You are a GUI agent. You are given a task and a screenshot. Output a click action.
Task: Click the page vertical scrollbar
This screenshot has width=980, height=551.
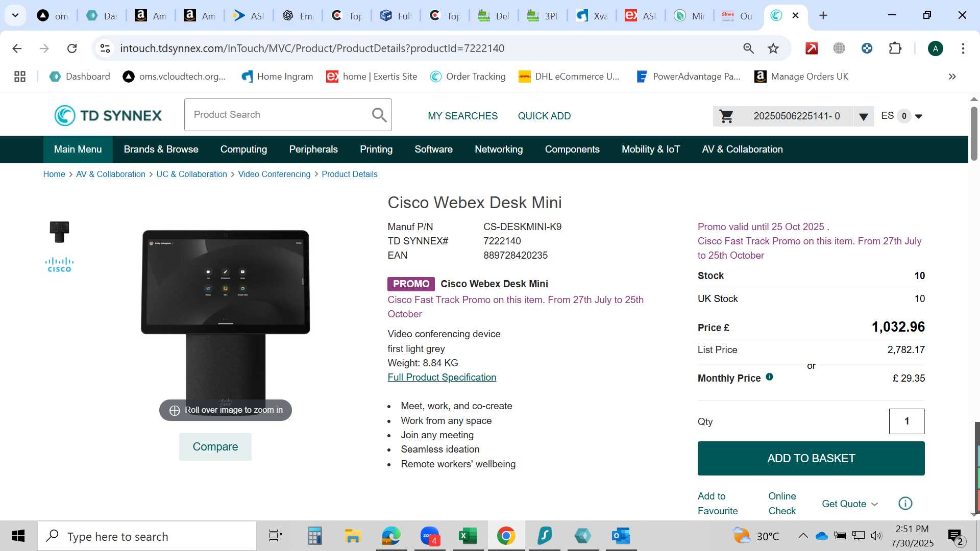point(974,306)
